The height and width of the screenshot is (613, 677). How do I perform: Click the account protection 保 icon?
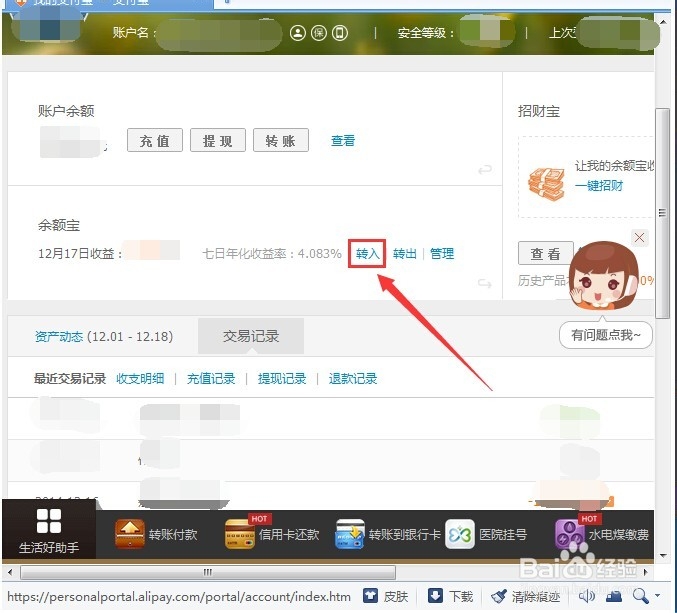(319, 33)
